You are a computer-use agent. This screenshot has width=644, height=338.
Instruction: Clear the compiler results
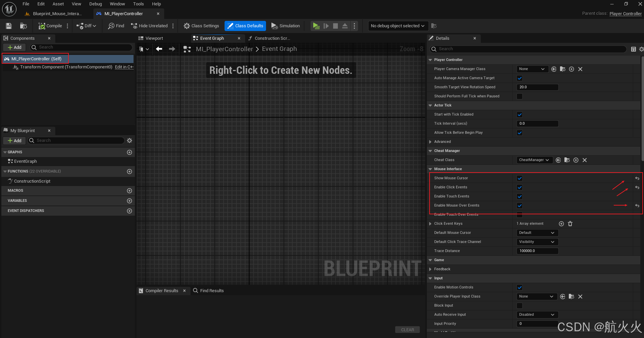tap(407, 330)
